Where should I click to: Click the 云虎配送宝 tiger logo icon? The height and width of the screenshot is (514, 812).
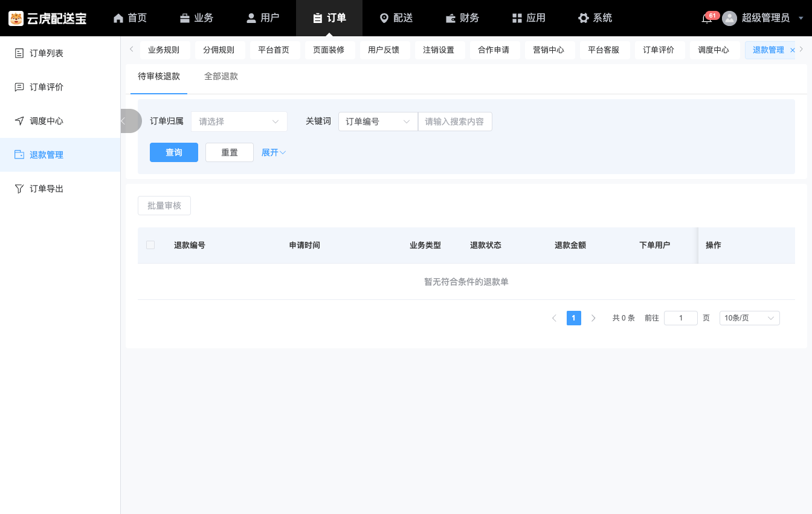16,18
